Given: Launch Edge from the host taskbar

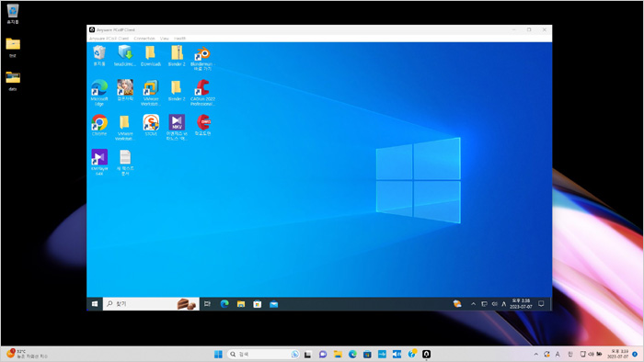Looking at the screenshot, I should tap(352, 355).
